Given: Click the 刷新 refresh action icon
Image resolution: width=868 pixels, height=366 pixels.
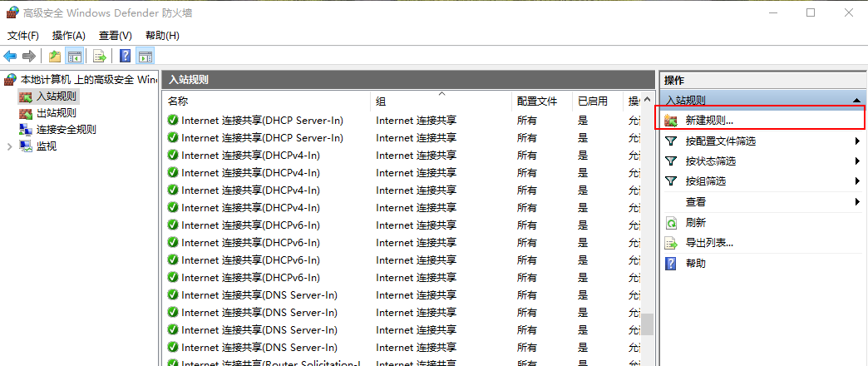Looking at the screenshot, I should [x=671, y=223].
